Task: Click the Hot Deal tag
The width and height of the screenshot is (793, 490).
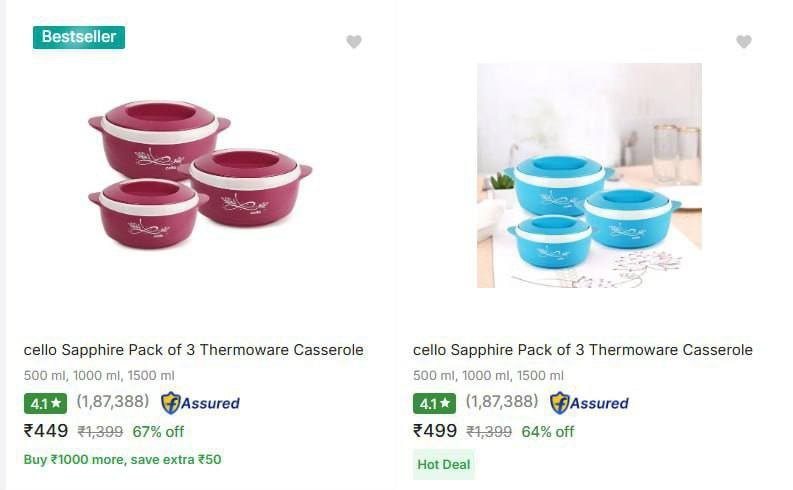Action: (x=444, y=464)
